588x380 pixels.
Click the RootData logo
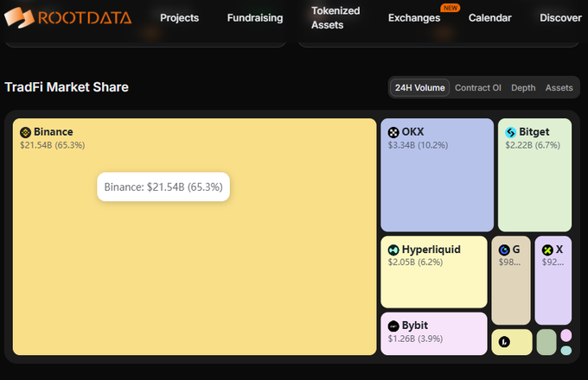(67, 17)
